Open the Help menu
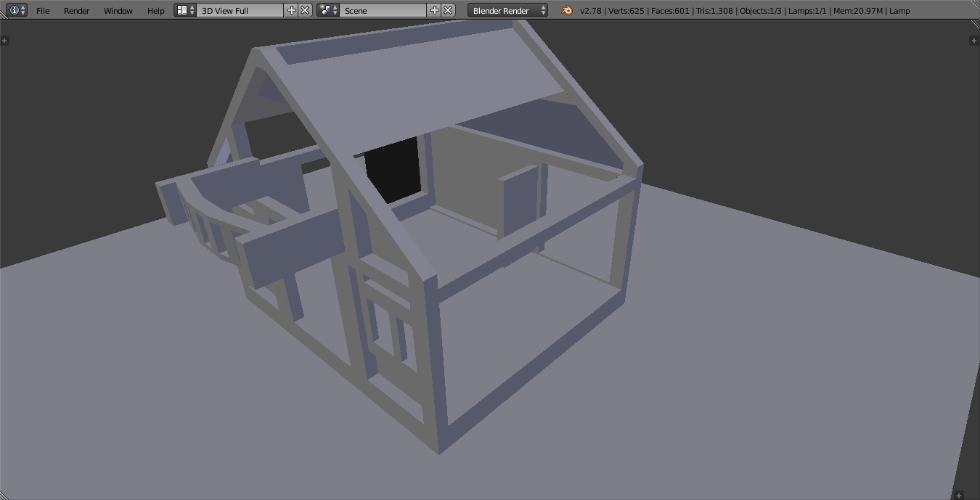The image size is (980, 500). (155, 11)
